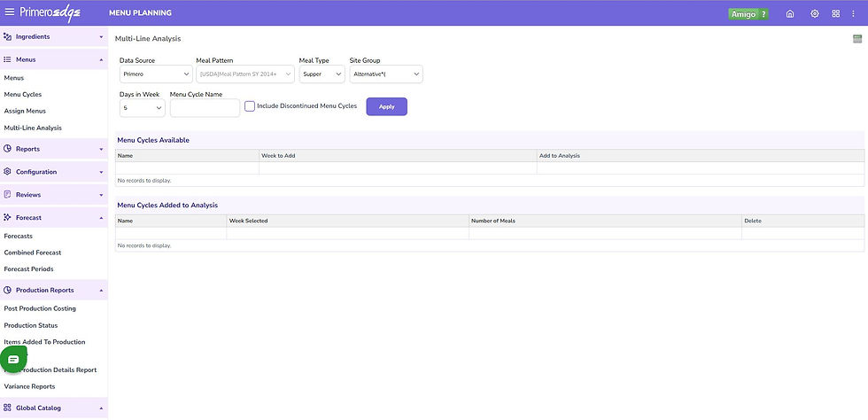Click the Add to Analysis column header

tap(701, 156)
